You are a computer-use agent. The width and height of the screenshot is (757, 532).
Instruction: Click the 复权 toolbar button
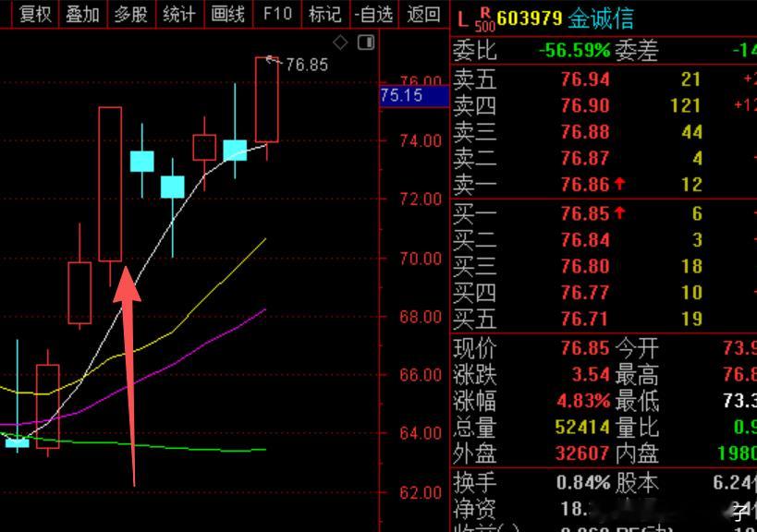pyautogui.click(x=35, y=14)
